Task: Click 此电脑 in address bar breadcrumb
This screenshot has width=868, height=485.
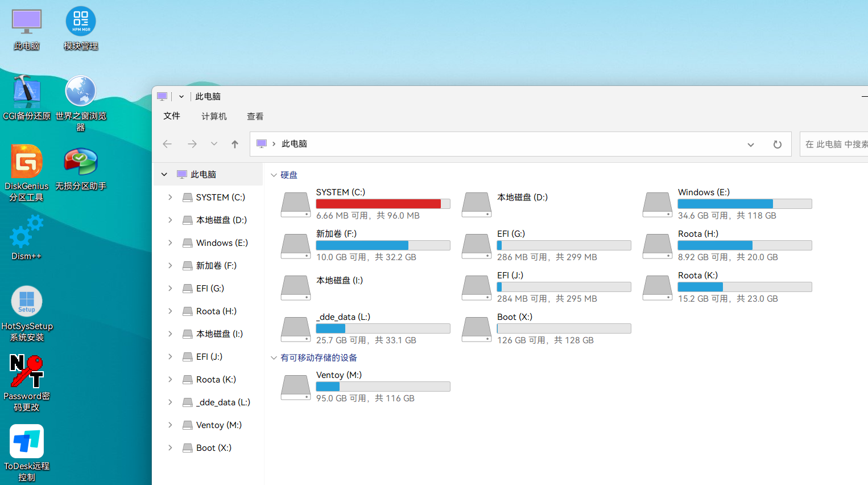Action: click(x=295, y=144)
